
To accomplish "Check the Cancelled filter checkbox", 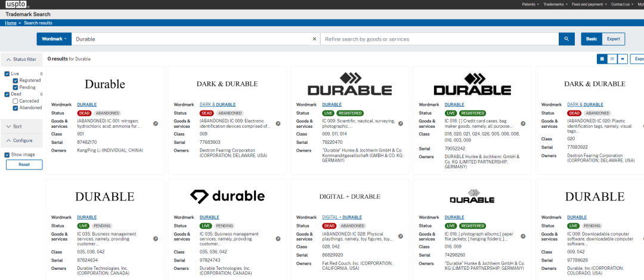I will (x=15, y=101).
